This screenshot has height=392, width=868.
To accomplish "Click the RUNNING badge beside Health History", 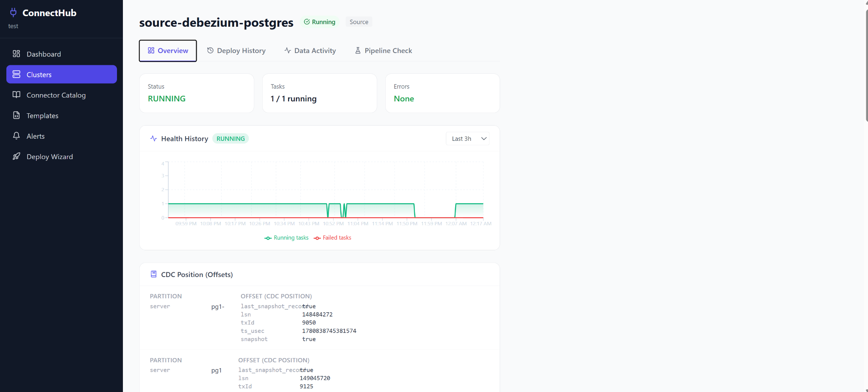I will (231, 139).
